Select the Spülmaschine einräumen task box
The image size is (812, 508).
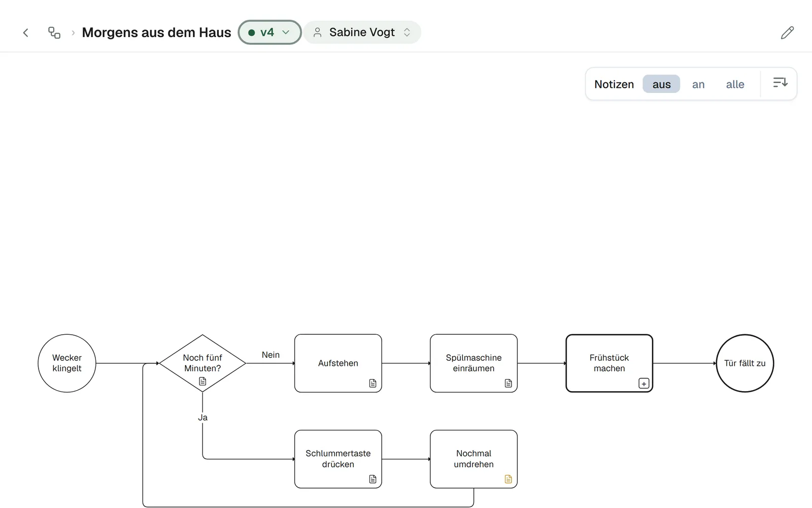coord(473,363)
